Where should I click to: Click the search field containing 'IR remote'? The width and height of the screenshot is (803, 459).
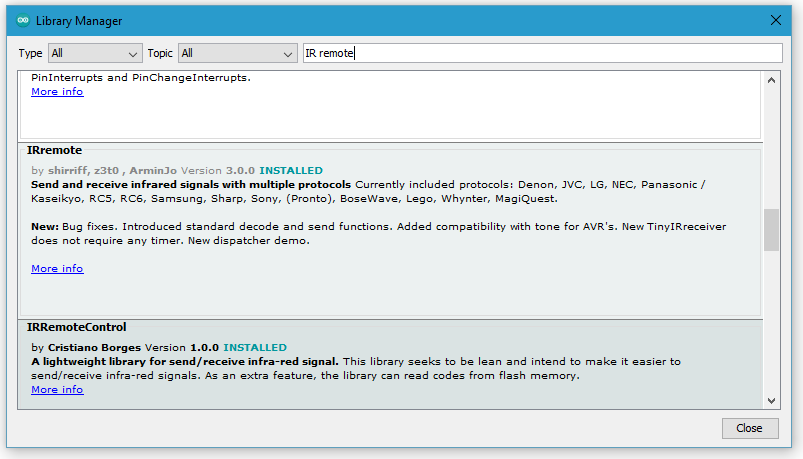point(543,53)
